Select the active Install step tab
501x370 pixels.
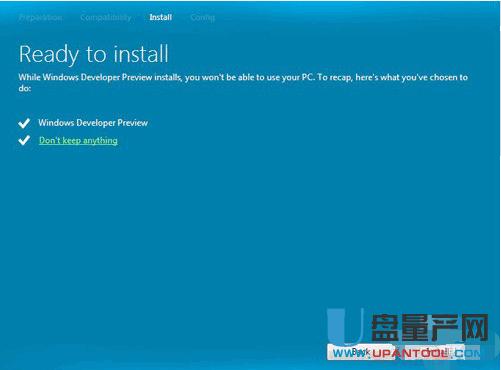pos(161,17)
